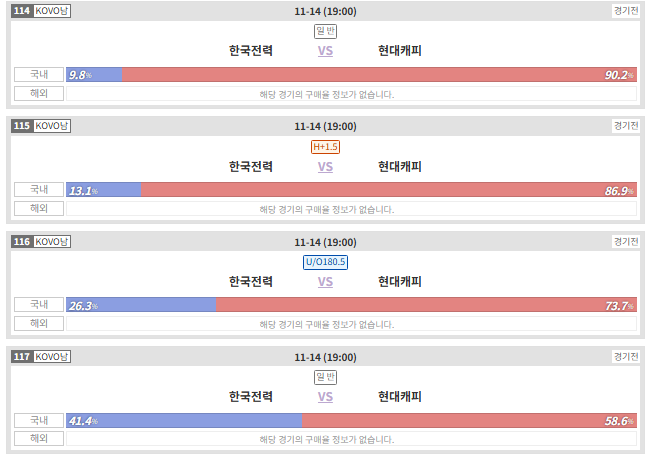Viewport: 652px width, 461px height.
Task: Click the 117 KOVO남 league tag
Action: [x=41, y=357]
